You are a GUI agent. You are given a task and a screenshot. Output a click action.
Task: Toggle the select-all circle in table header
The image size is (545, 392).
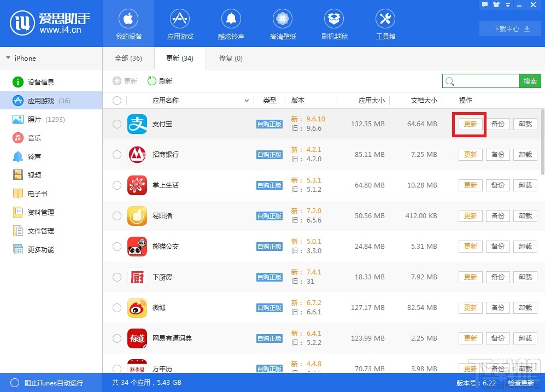point(117,101)
